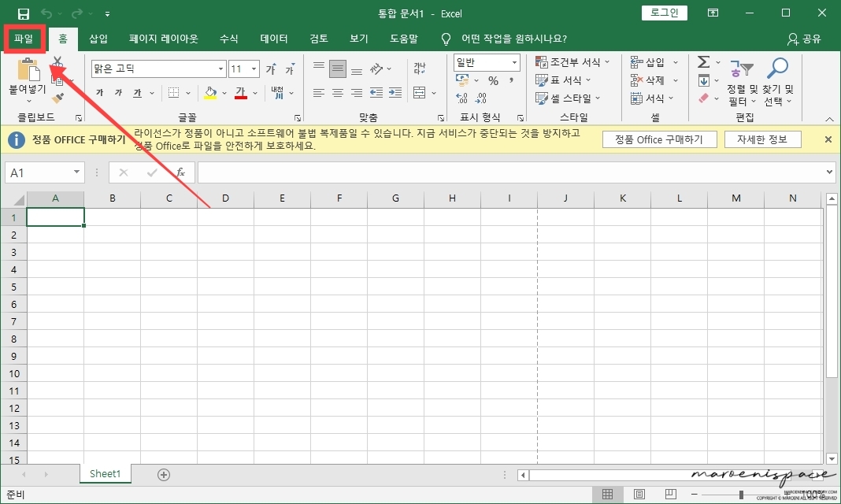841x504 pixels.
Task: Click the merge and center icon
Action: coord(420,93)
